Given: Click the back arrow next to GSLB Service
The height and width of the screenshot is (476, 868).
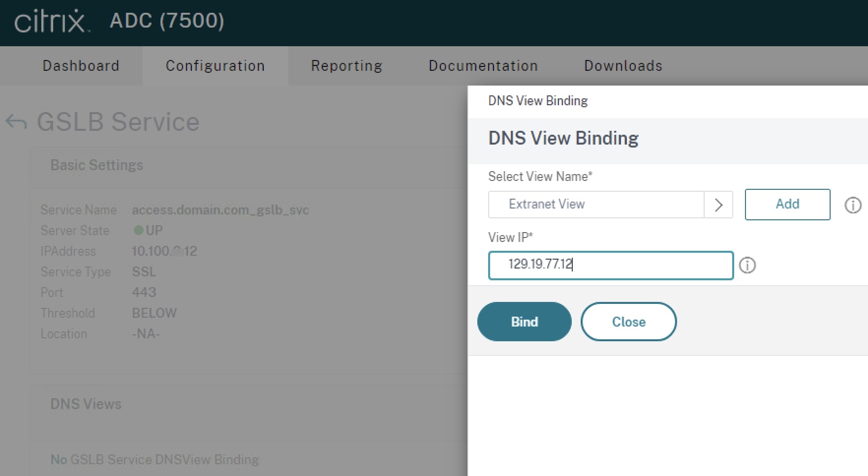Looking at the screenshot, I should click(x=15, y=122).
